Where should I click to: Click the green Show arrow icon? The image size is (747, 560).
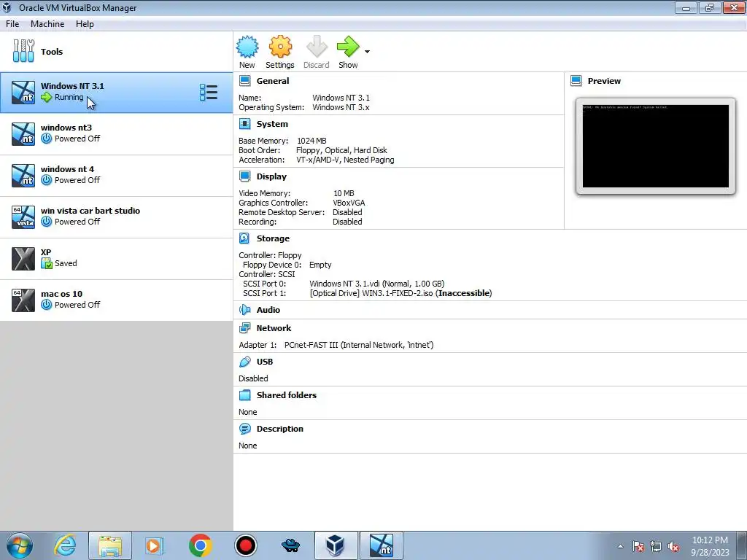click(x=348, y=47)
